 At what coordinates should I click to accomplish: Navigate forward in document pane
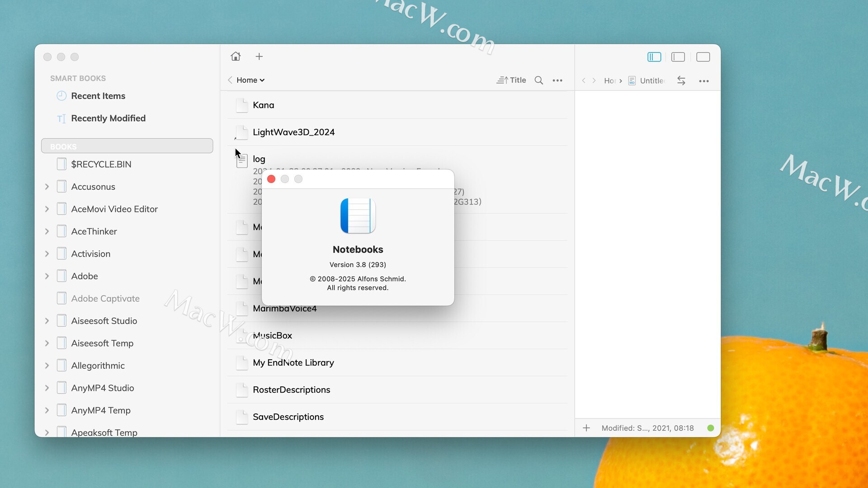tap(594, 80)
